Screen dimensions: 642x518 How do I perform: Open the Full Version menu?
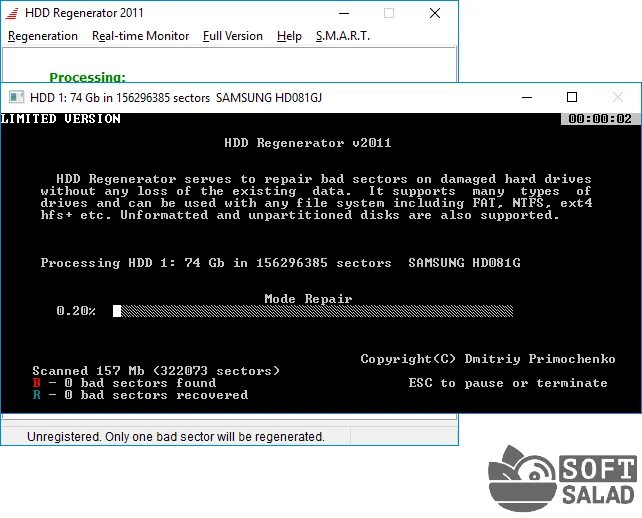tap(233, 36)
